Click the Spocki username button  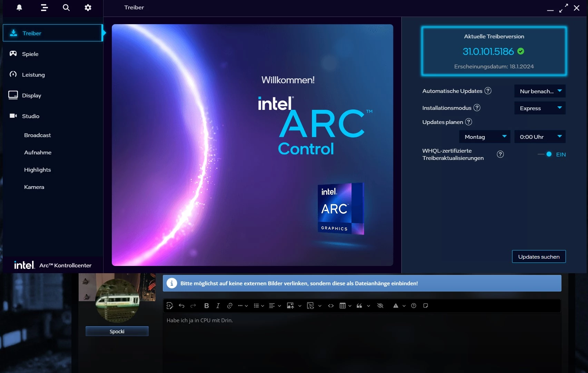117,331
